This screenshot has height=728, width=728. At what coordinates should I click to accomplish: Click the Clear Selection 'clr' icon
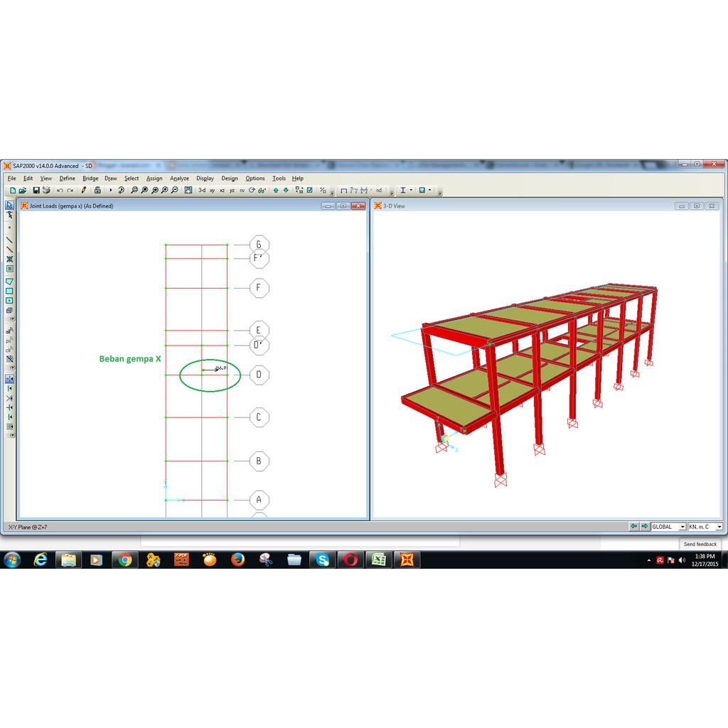(9, 350)
